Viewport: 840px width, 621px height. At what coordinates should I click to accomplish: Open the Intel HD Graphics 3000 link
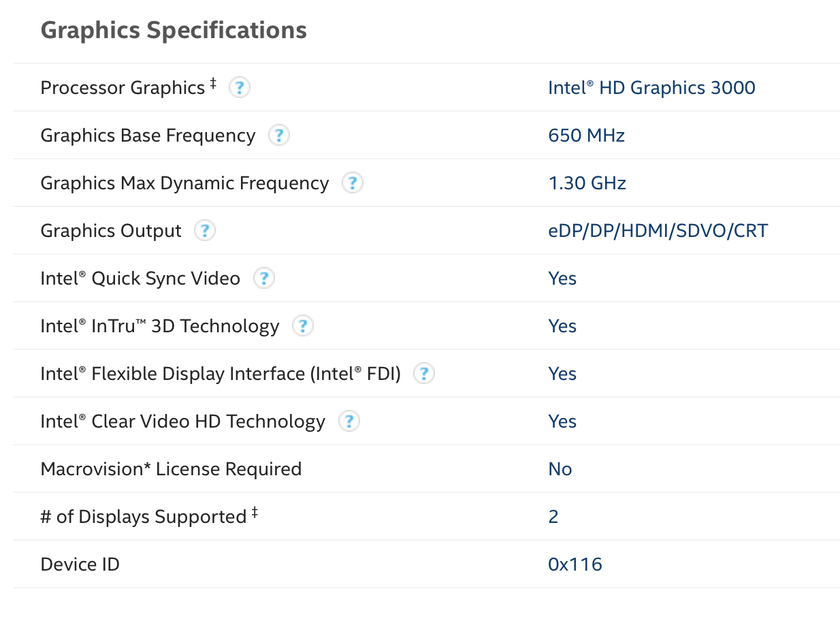click(x=651, y=87)
